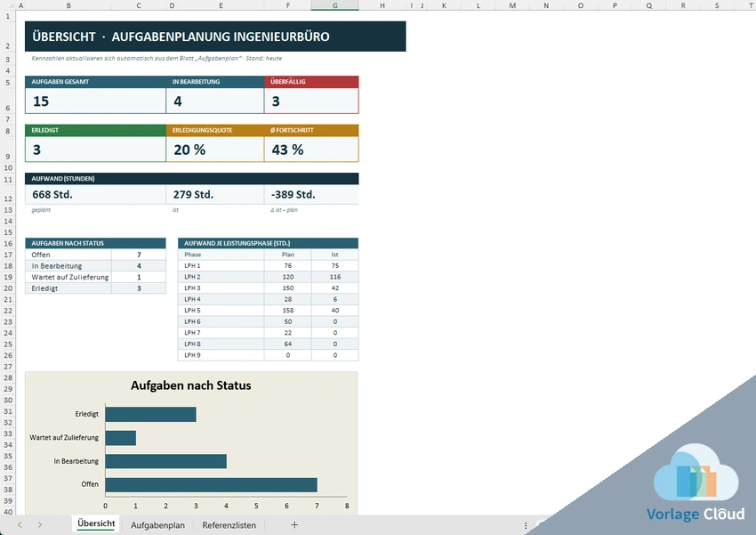
Task: Select column B via its header
Action: click(x=68, y=5)
